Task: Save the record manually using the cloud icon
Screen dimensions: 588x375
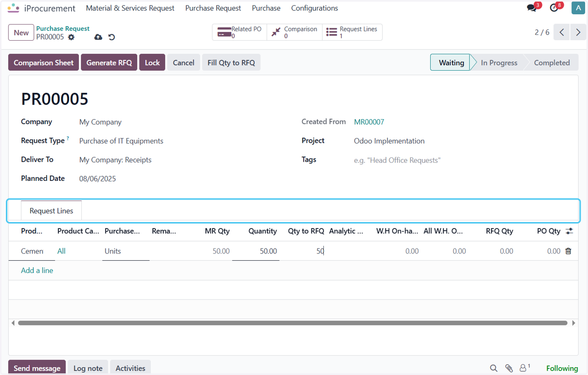Action: point(98,37)
